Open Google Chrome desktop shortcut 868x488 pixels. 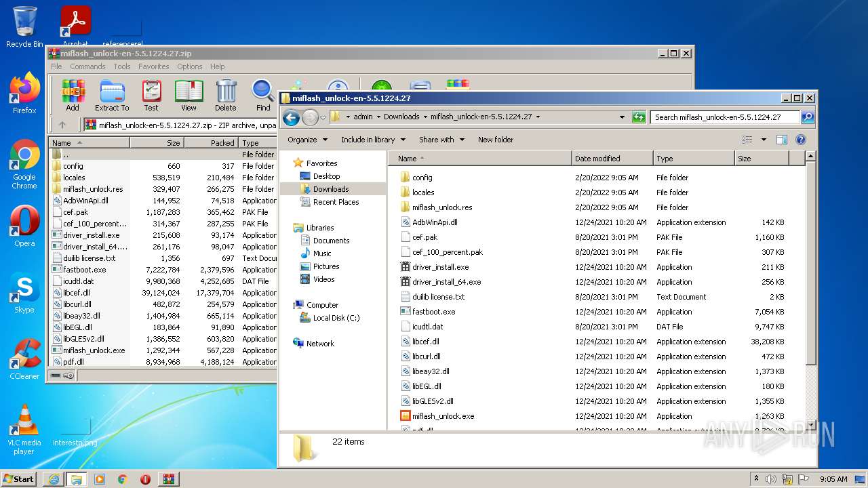coord(24,164)
